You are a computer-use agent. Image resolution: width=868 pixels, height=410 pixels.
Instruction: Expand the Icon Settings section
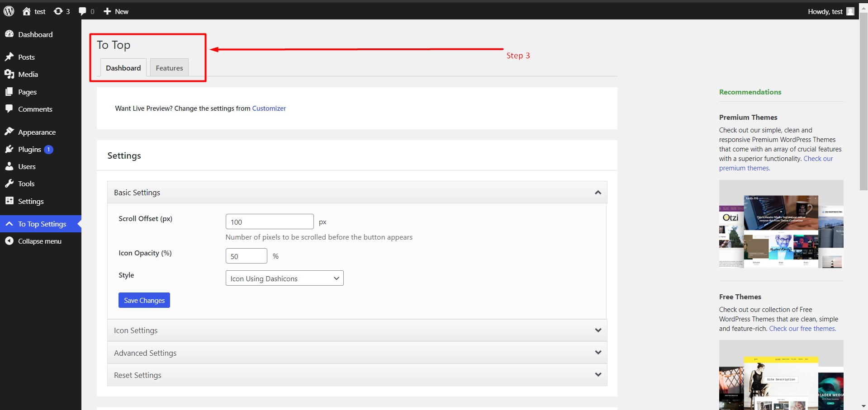(x=357, y=330)
